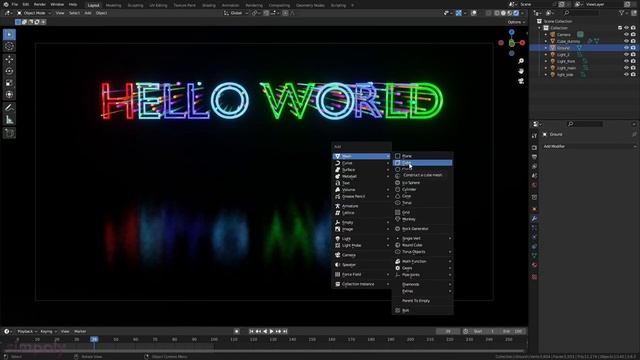Image resolution: width=640 pixels, height=360 pixels.
Task: Hide the Camera object with eye icon
Action: tap(626, 35)
